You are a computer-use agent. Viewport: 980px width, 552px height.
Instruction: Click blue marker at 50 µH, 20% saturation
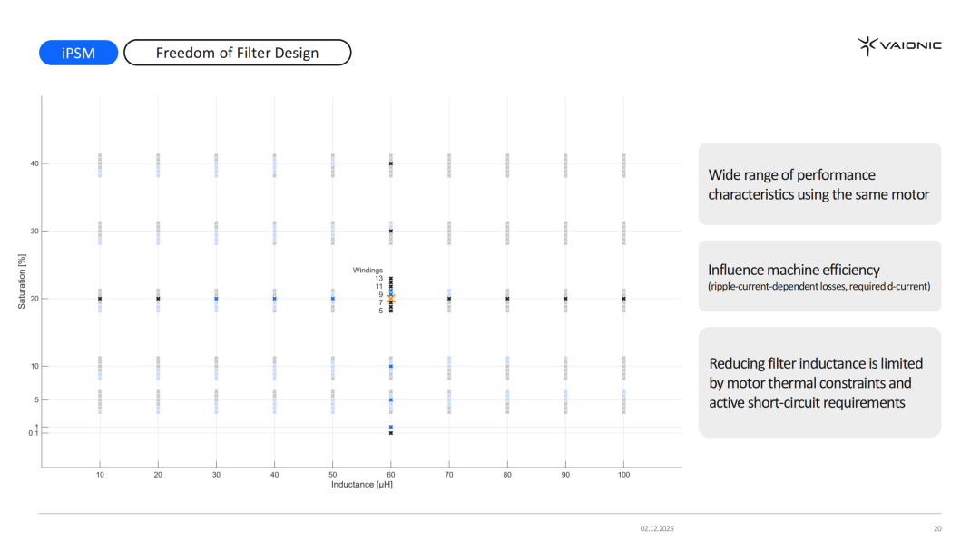tap(332, 299)
